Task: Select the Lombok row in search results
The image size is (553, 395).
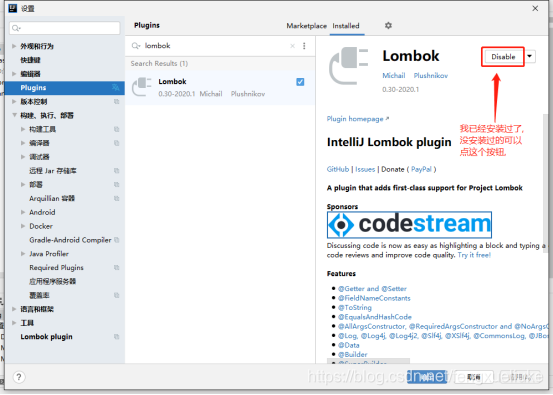Action: tap(220, 87)
